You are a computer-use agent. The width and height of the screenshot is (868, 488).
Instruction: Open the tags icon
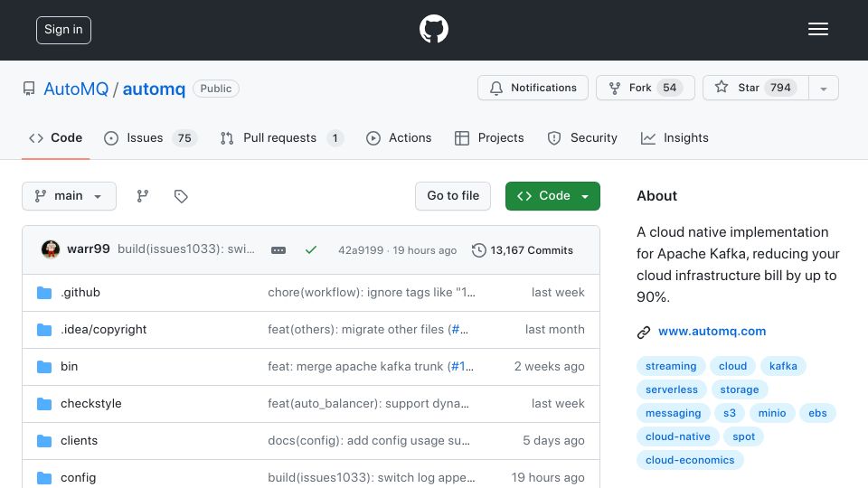[x=181, y=196]
